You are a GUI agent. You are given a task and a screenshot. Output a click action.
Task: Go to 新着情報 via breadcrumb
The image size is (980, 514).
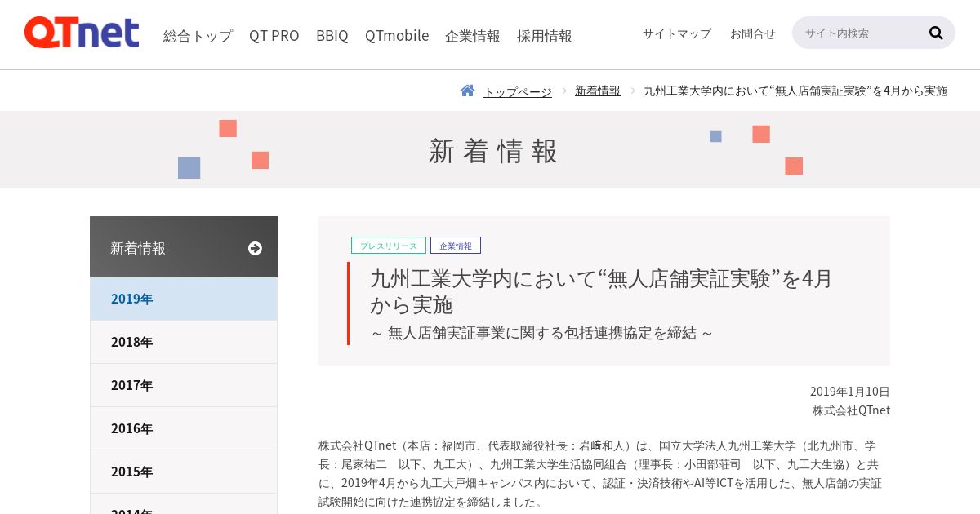click(598, 91)
